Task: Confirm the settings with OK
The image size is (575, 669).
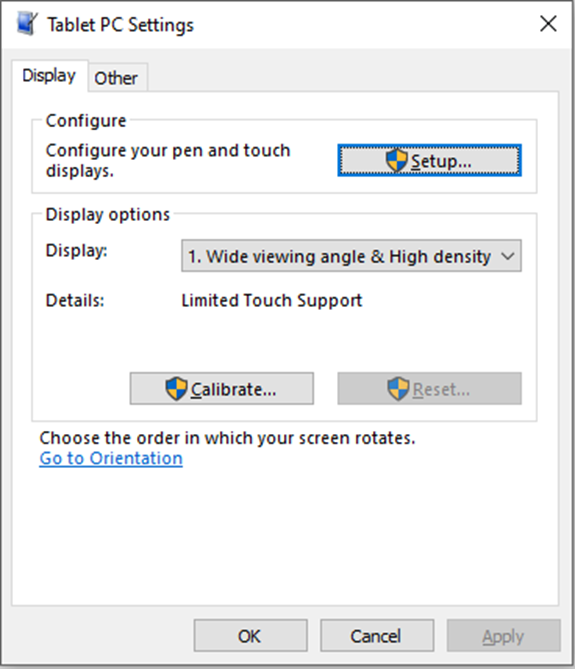Action: point(250,636)
